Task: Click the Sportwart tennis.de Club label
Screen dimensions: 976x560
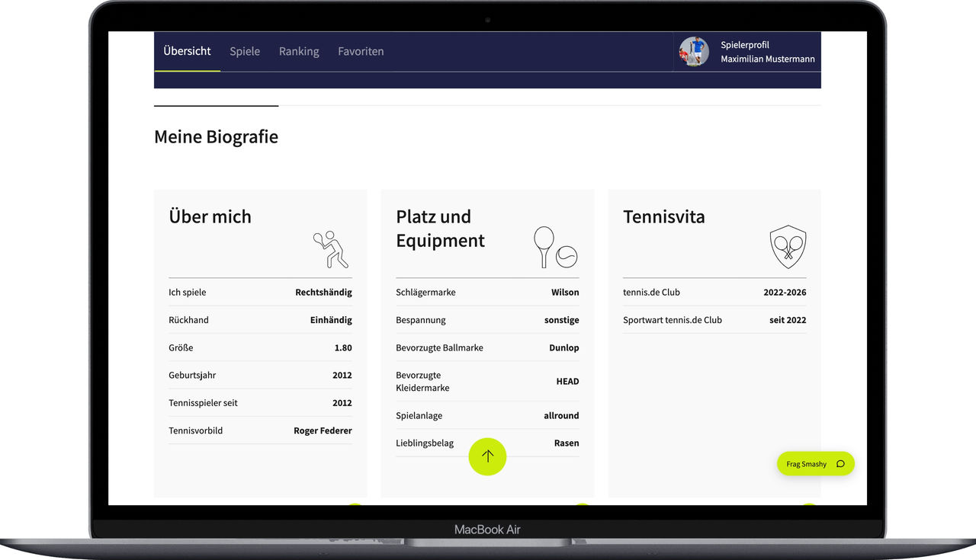Action: (673, 320)
